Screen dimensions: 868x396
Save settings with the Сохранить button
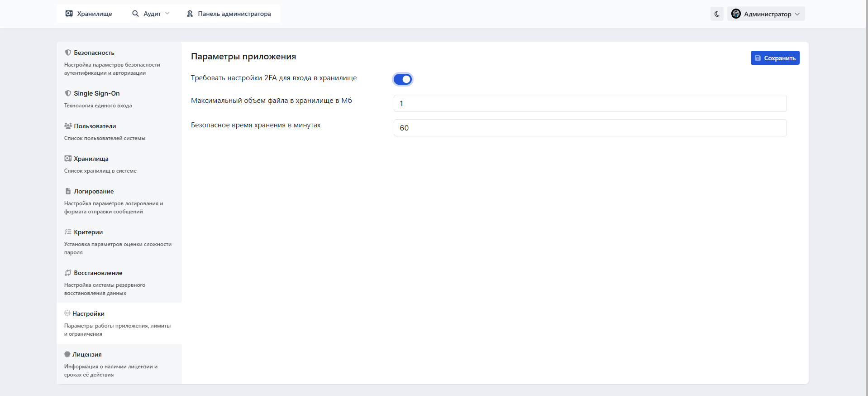(775, 58)
